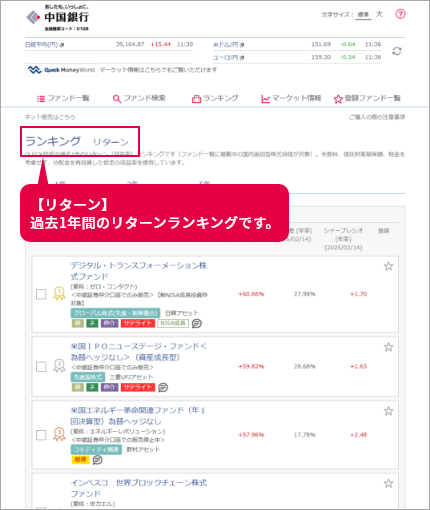The image size is (430, 510).
Task: Check box for 米国エネルギー革命関連ファンド
Action: point(41,435)
